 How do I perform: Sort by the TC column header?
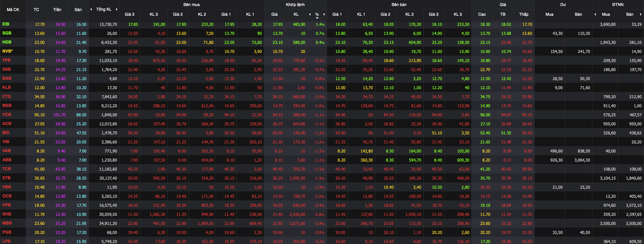(36, 10)
